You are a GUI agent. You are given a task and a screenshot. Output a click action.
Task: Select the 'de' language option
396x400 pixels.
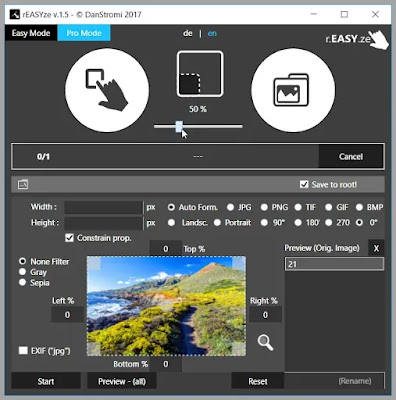[188, 33]
